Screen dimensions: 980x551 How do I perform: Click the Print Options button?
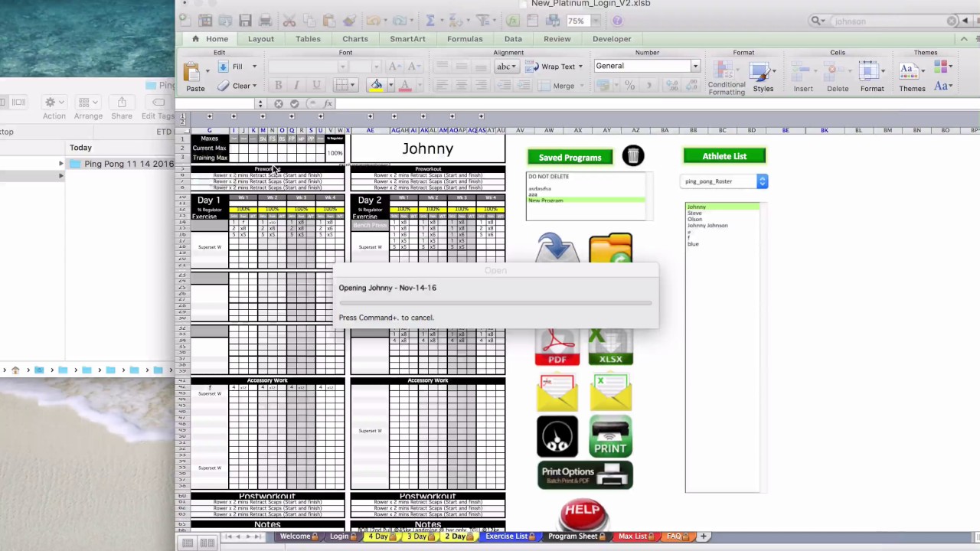585,475
